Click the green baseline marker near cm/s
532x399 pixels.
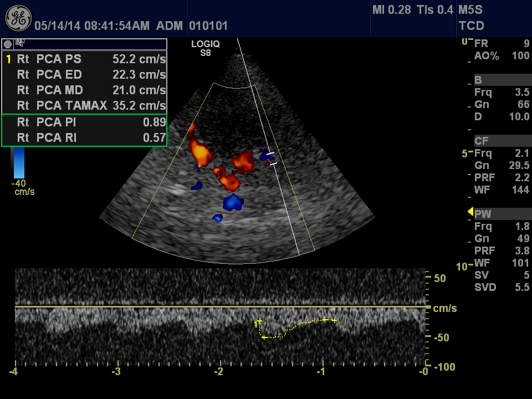426,306
